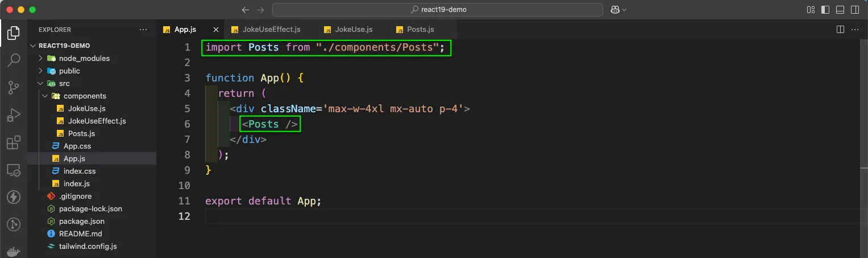Open JokeUse.js in the file tree
868x258 pixels.
(92, 108)
